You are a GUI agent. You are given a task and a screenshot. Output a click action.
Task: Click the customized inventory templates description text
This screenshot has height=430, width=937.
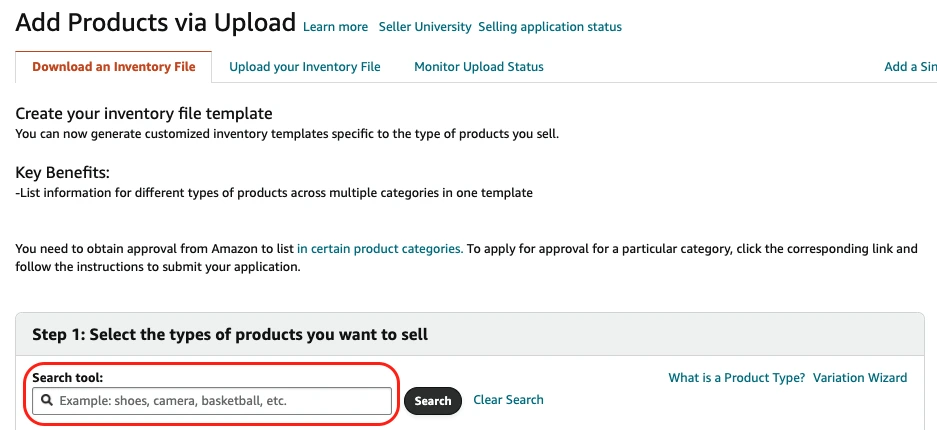pos(287,133)
